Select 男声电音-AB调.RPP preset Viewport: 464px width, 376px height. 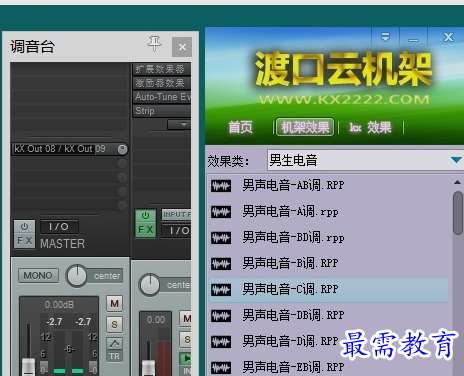[328, 185]
